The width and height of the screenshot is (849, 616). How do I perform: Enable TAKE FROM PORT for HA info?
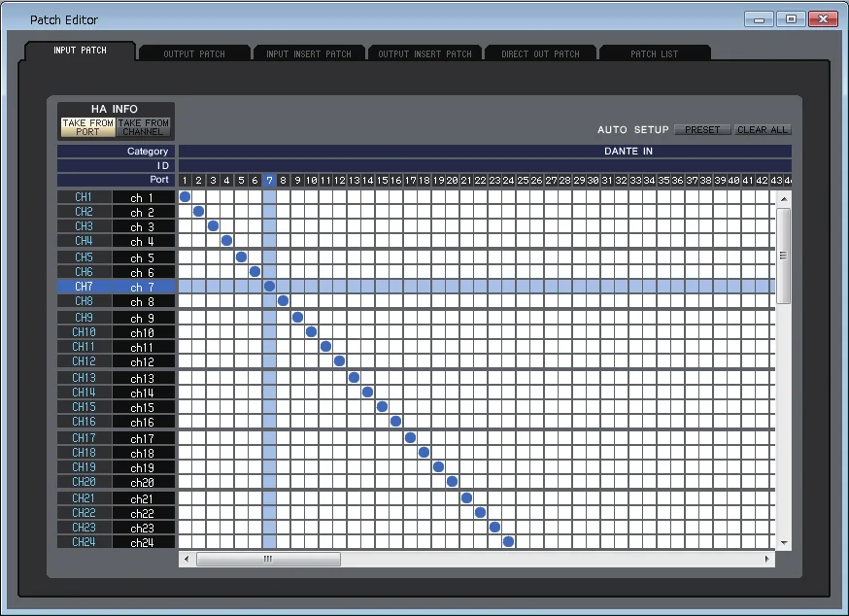click(x=87, y=127)
